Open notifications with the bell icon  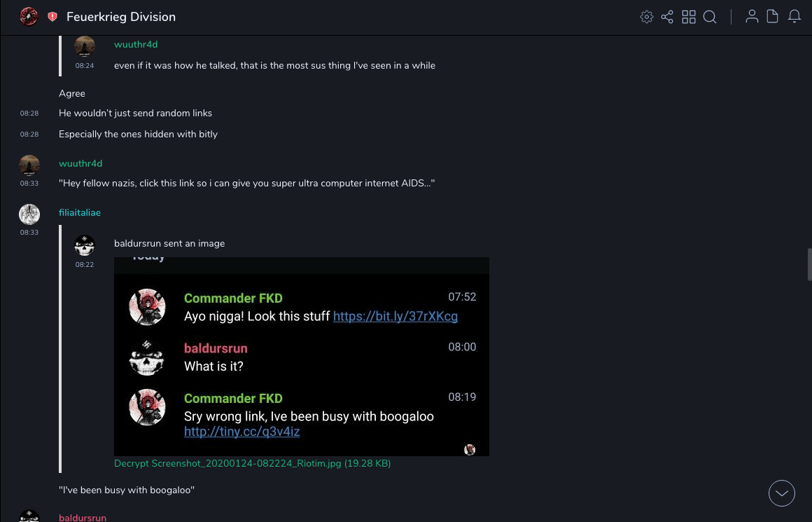tap(794, 17)
